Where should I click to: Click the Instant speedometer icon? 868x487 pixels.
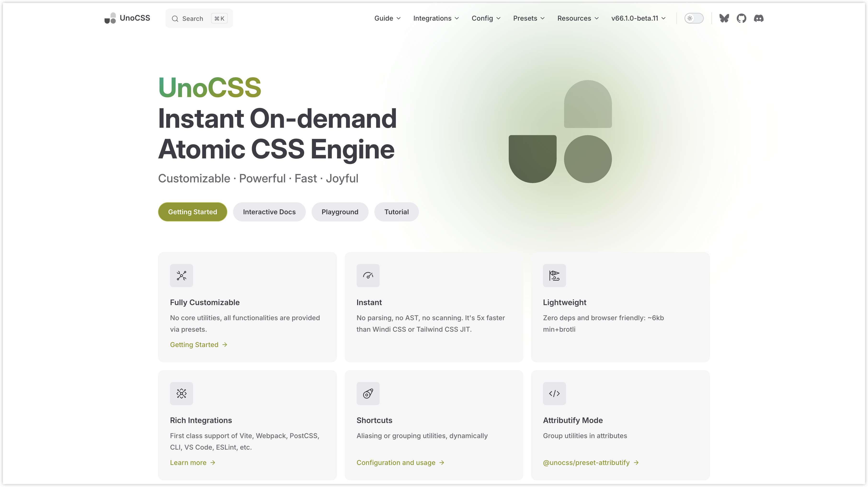368,276
